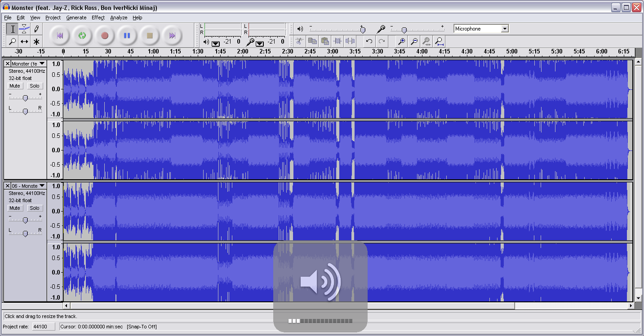Click the Stop button
This screenshot has height=336, width=644.
pyautogui.click(x=150, y=35)
